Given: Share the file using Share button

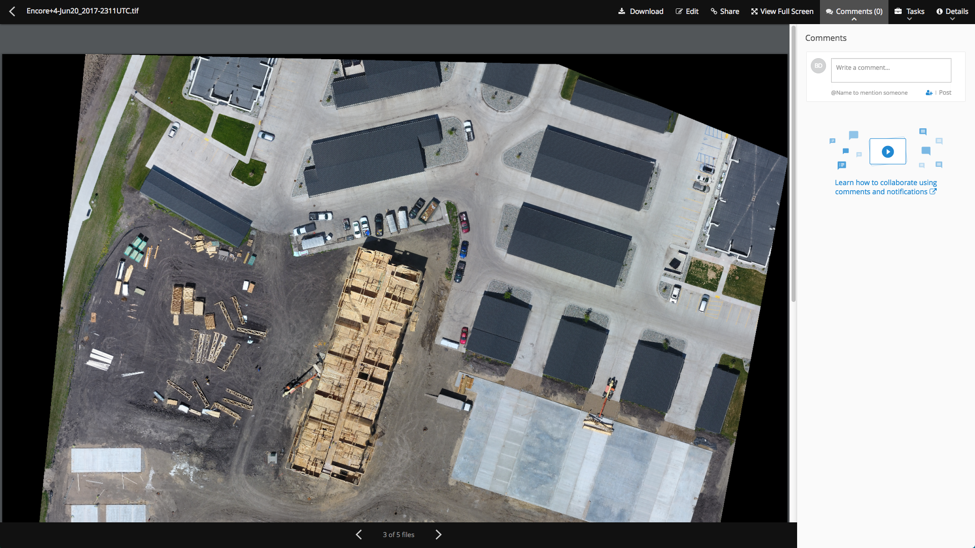Looking at the screenshot, I should tap(725, 11).
